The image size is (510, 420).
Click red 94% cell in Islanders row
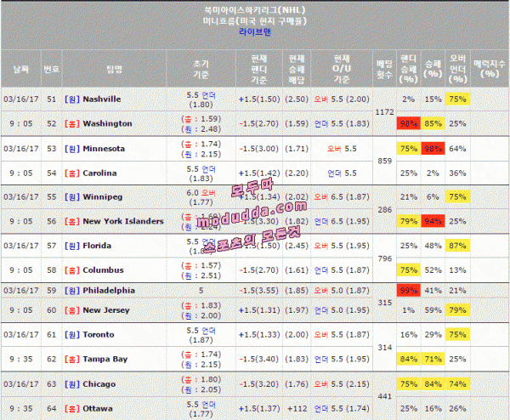click(433, 221)
